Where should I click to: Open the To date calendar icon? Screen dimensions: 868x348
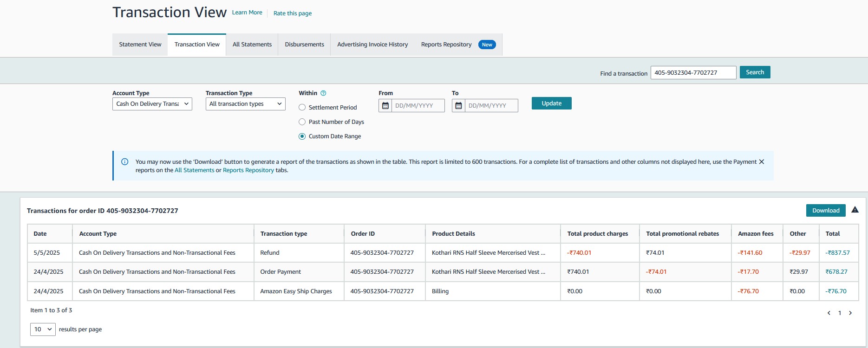(458, 106)
